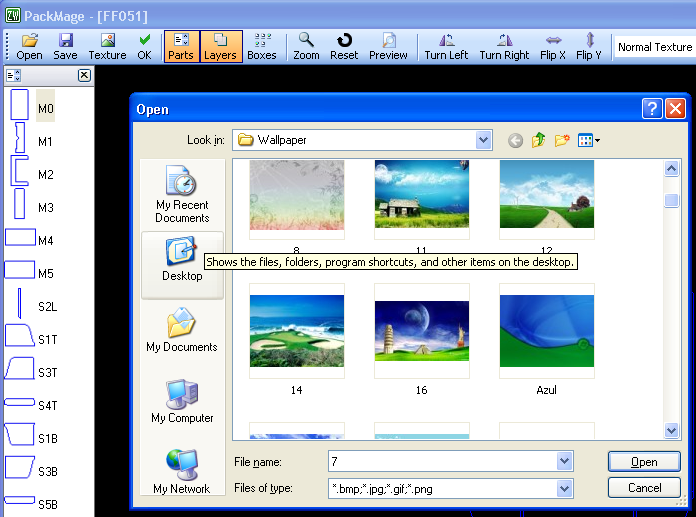Click the Reset view icon
This screenshot has height=517, width=696.
pyautogui.click(x=344, y=47)
